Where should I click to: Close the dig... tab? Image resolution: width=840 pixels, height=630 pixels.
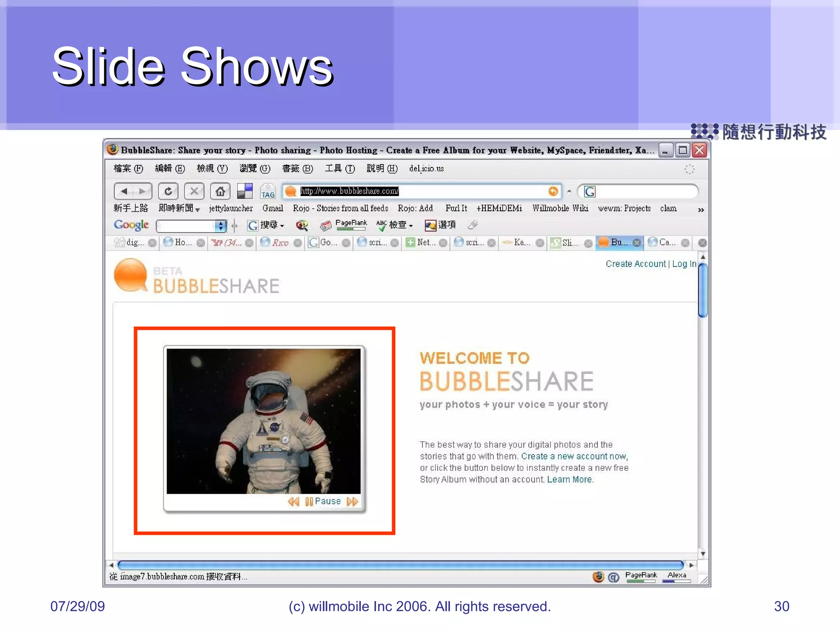[152, 243]
